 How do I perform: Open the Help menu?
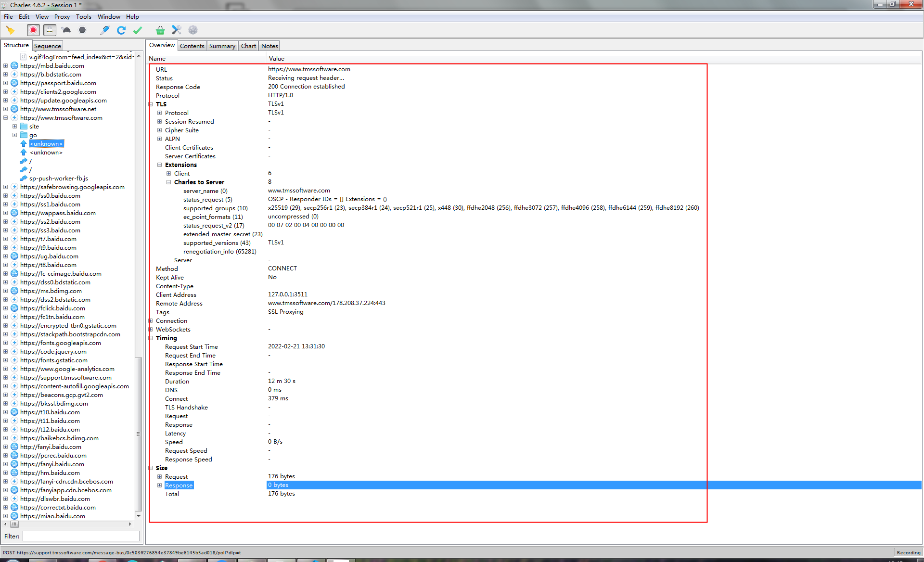coord(132,16)
